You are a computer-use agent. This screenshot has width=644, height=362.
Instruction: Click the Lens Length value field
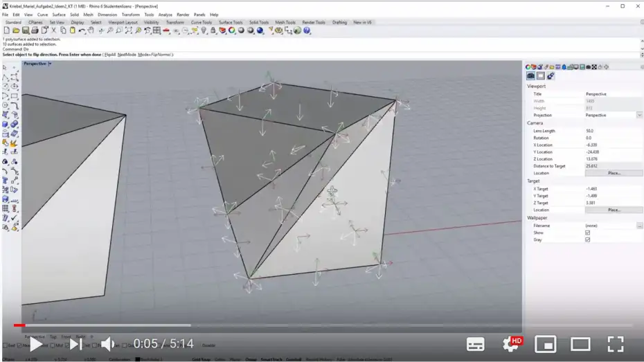point(614,131)
